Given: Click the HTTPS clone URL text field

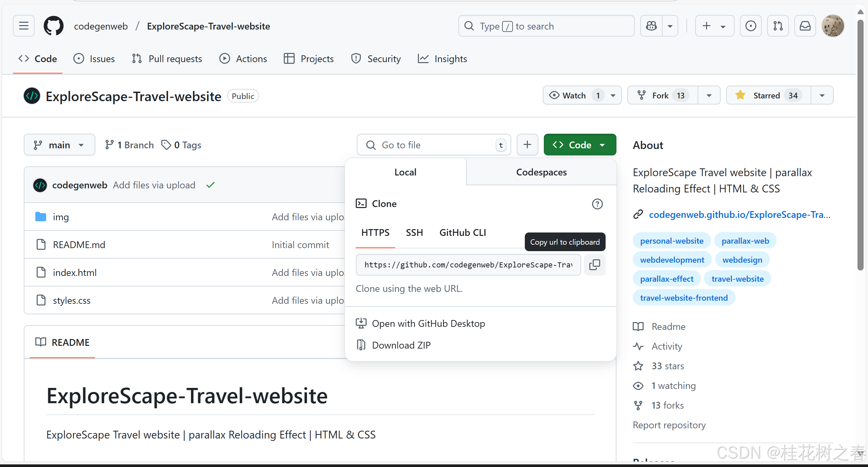Looking at the screenshot, I should (x=468, y=265).
